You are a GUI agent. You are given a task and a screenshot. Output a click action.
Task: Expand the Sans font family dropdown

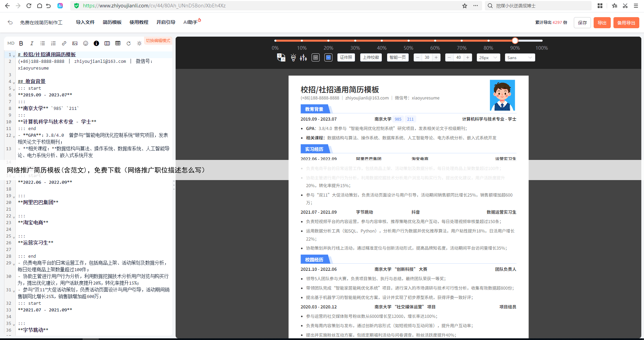click(519, 57)
